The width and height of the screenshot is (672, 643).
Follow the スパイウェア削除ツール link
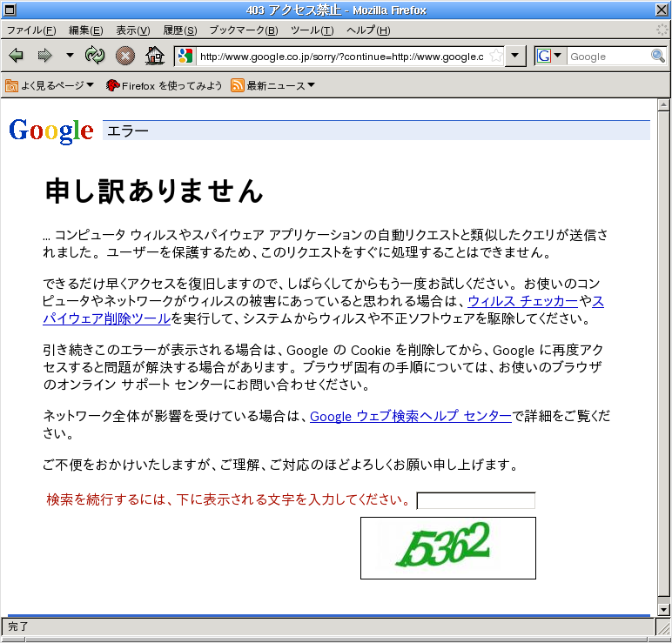[107, 318]
